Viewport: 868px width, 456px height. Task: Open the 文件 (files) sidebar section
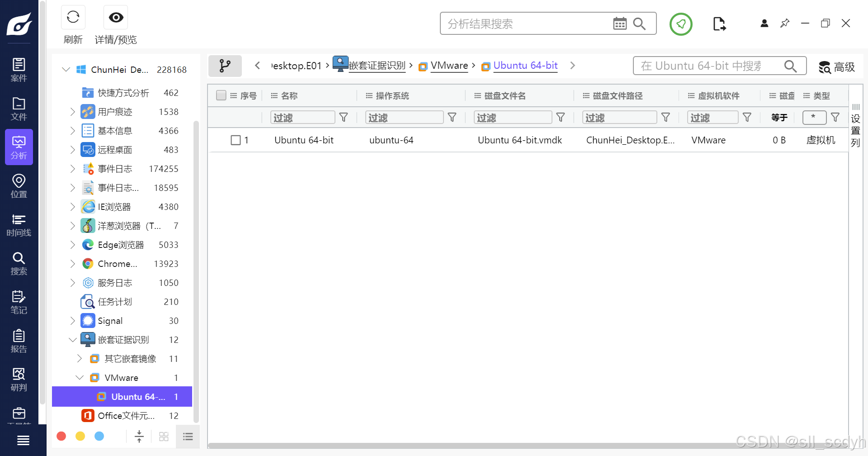pyautogui.click(x=19, y=109)
